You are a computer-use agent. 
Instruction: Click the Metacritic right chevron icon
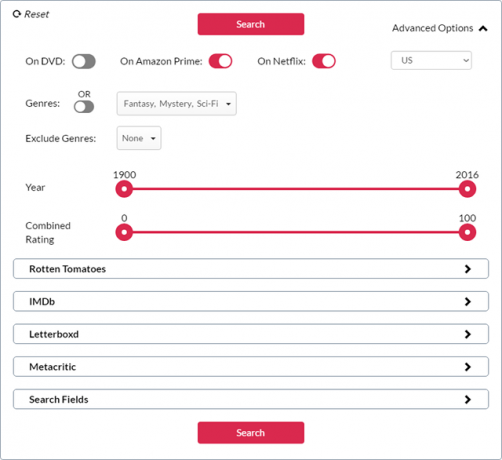tap(468, 367)
